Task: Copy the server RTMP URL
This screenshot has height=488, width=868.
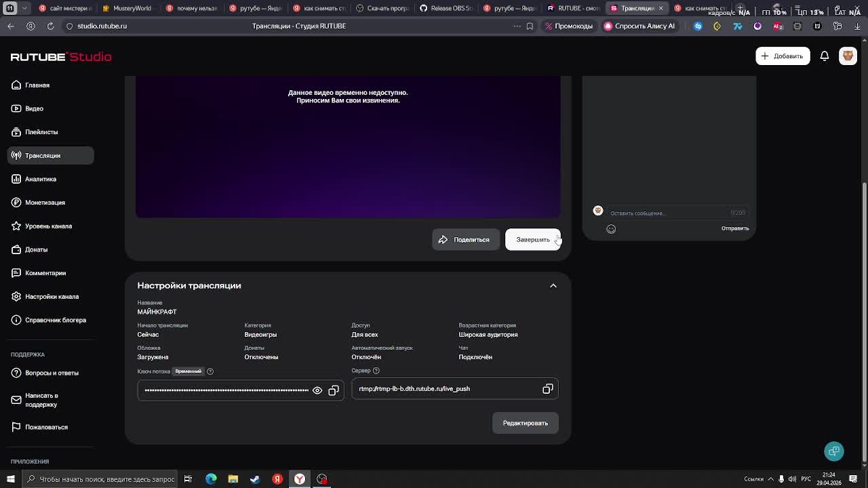Action: click(548, 389)
